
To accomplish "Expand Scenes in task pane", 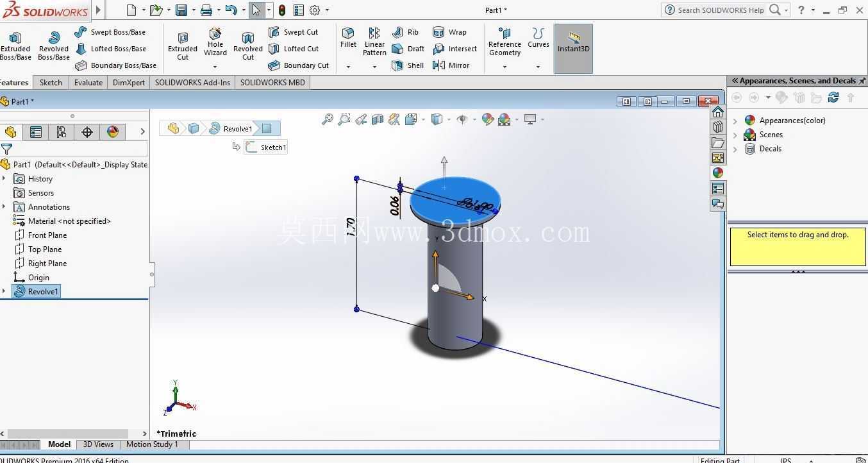I will click(735, 135).
